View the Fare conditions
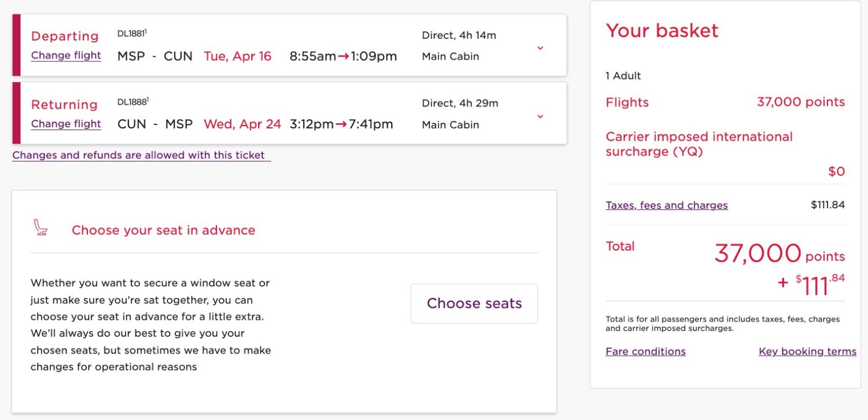This screenshot has width=868, height=420. tap(645, 351)
